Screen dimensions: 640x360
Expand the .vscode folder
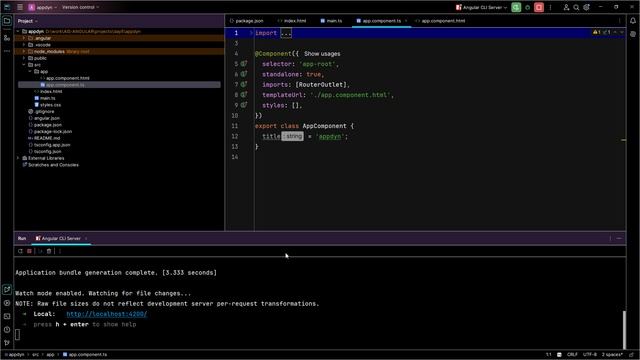[24, 45]
